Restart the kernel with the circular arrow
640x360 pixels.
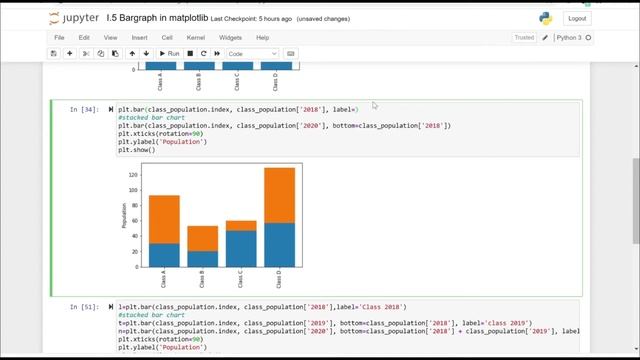(203, 53)
